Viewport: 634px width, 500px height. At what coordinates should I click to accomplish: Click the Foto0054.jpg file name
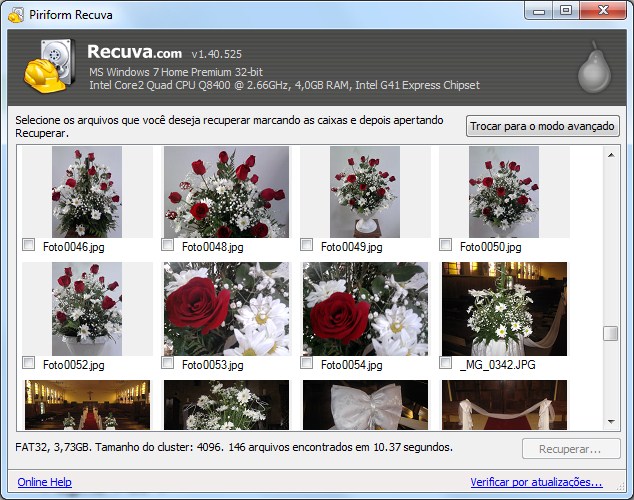tap(352, 365)
